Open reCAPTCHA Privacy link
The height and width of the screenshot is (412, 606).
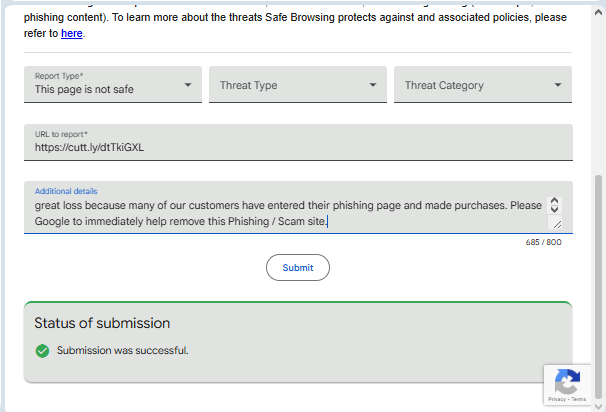point(558,399)
